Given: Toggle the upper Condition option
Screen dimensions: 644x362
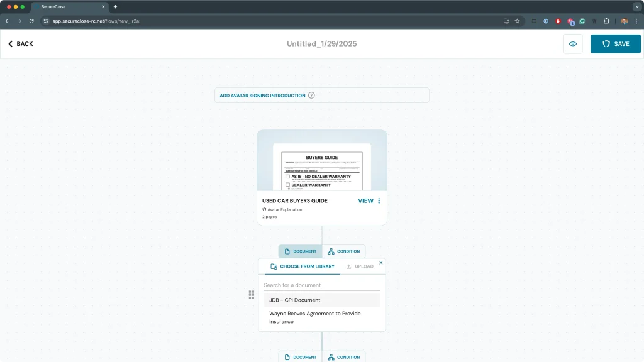Looking at the screenshot, I should click(x=343, y=251).
